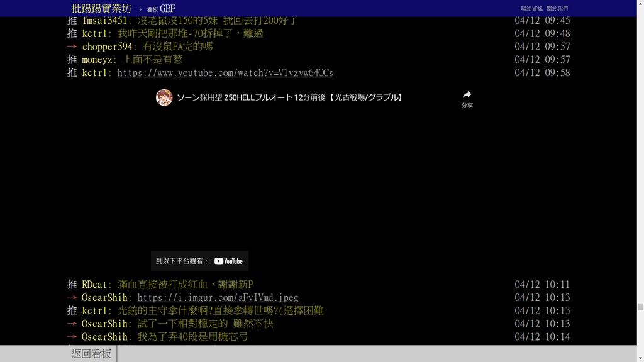Click the scrollbar up arrow
The height and width of the screenshot is (362, 644).
point(640,4)
